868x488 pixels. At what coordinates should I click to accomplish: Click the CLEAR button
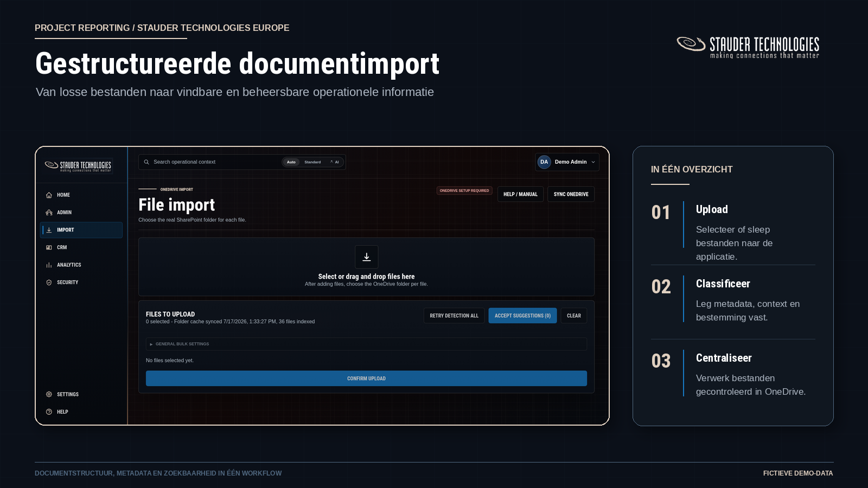coord(574,316)
